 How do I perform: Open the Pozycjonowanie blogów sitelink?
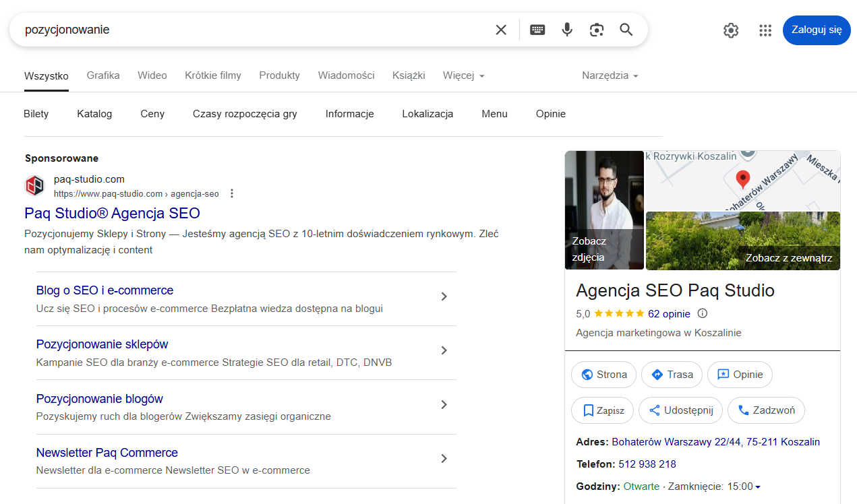[100, 399]
